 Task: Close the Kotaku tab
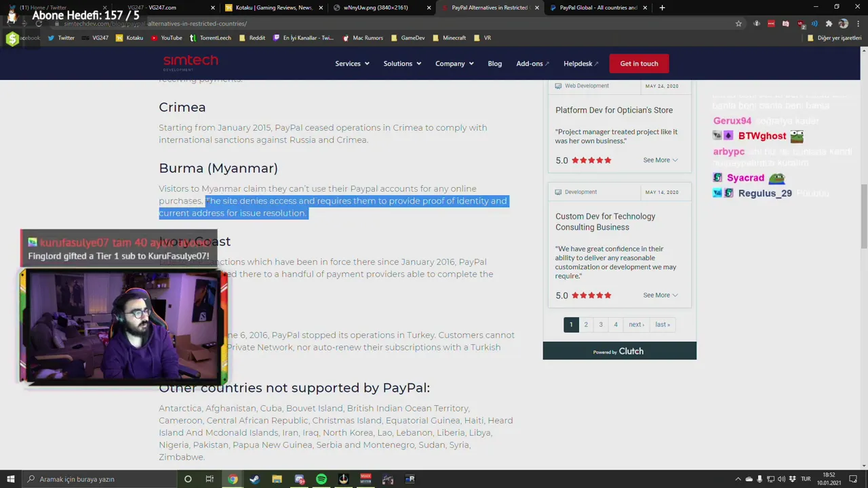tap(321, 7)
